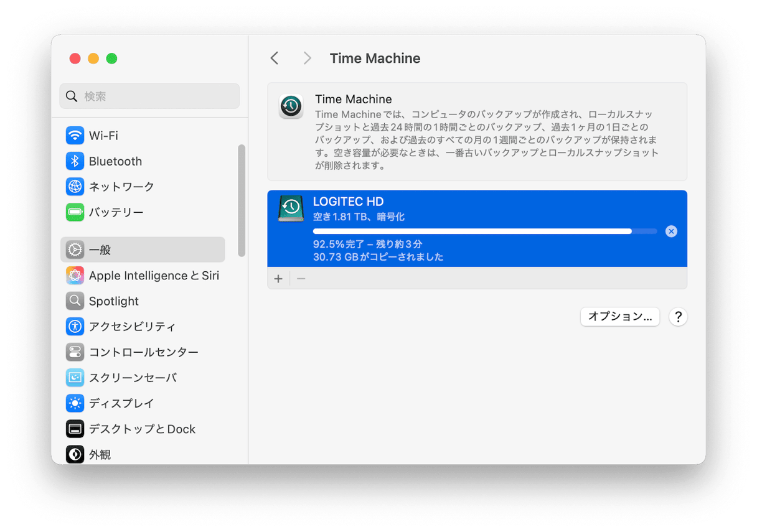Click the plus icon to add backup disk

tap(278, 279)
